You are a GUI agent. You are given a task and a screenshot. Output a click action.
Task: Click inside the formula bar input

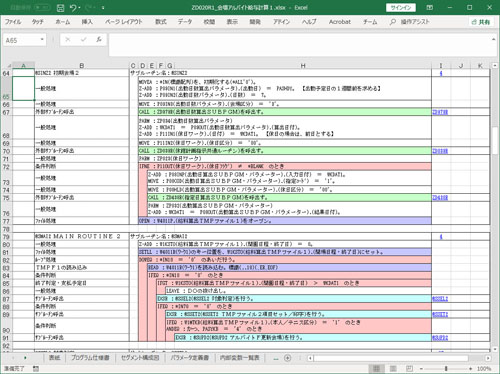coord(300,44)
